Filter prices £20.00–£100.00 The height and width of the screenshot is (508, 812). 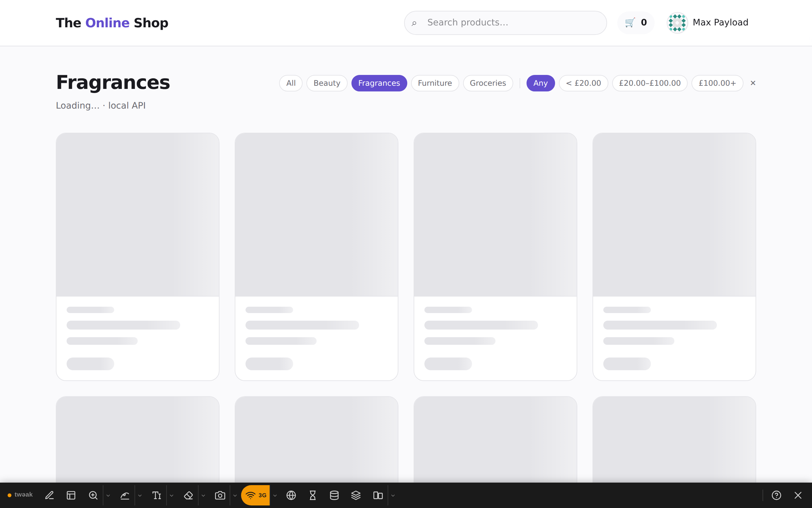(650, 83)
